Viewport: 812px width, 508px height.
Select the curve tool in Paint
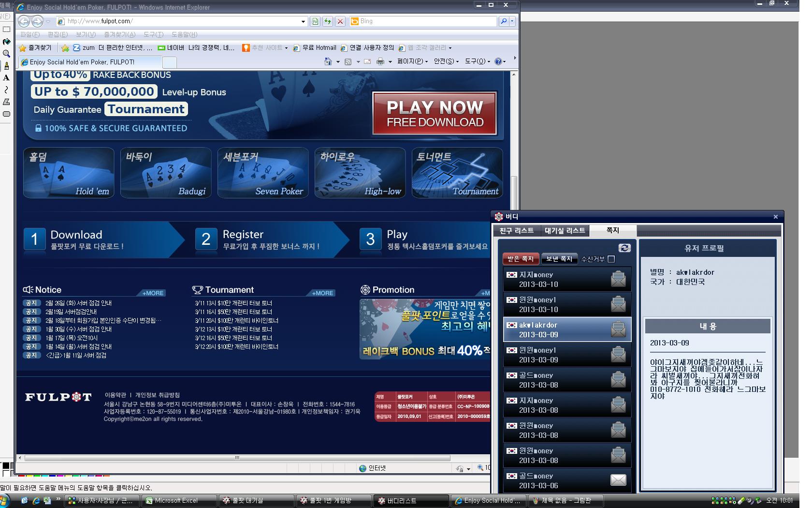tap(6, 90)
